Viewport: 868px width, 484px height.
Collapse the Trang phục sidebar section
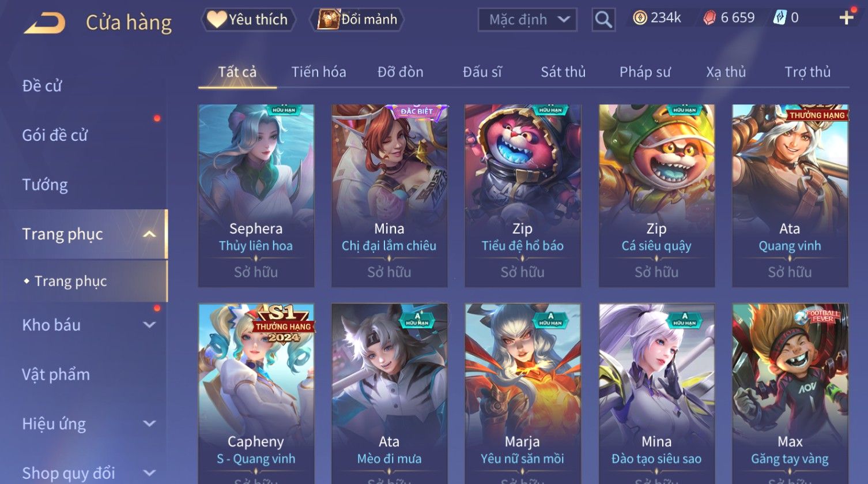pos(149,234)
